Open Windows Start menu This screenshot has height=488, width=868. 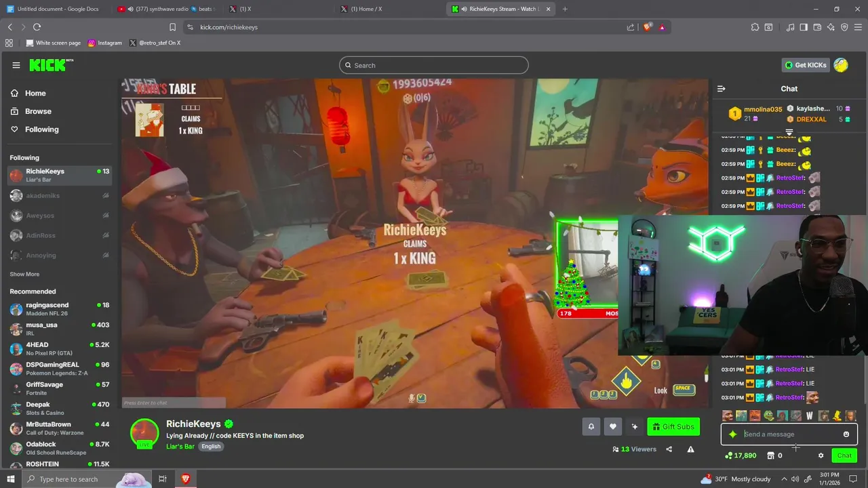point(10,479)
